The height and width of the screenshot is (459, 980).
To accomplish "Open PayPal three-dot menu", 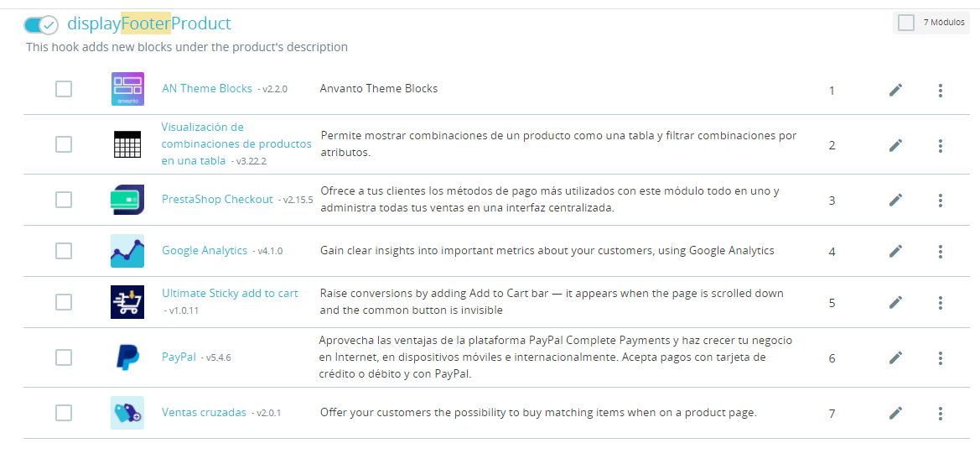I will pyautogui.click(x=940, y=358).
